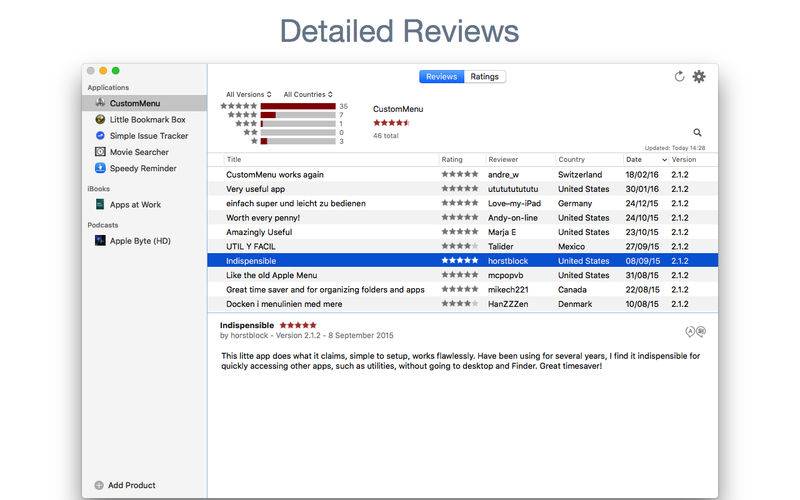800x500 pixels.
Task: Select review 'Amazingly Useful'
Action: point(463,232)
